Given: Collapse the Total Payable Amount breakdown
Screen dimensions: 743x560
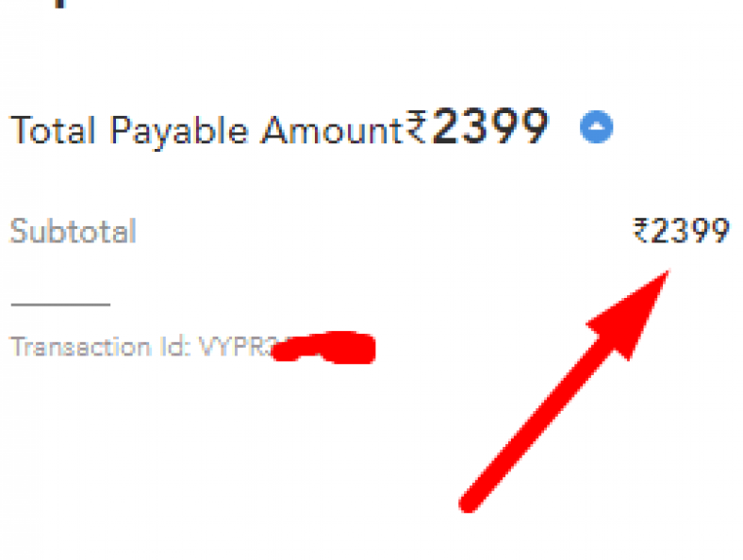Looking at the screenshot, I should point(597,127).
